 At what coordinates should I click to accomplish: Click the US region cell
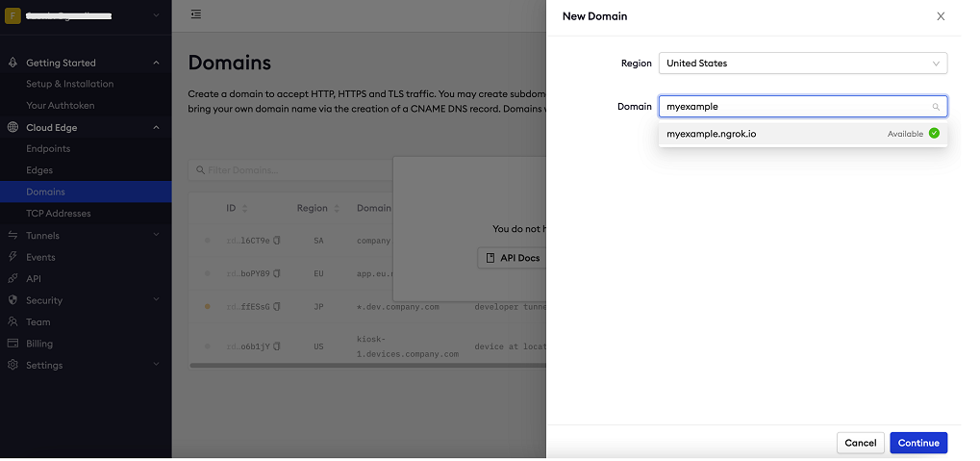[318, 346]
